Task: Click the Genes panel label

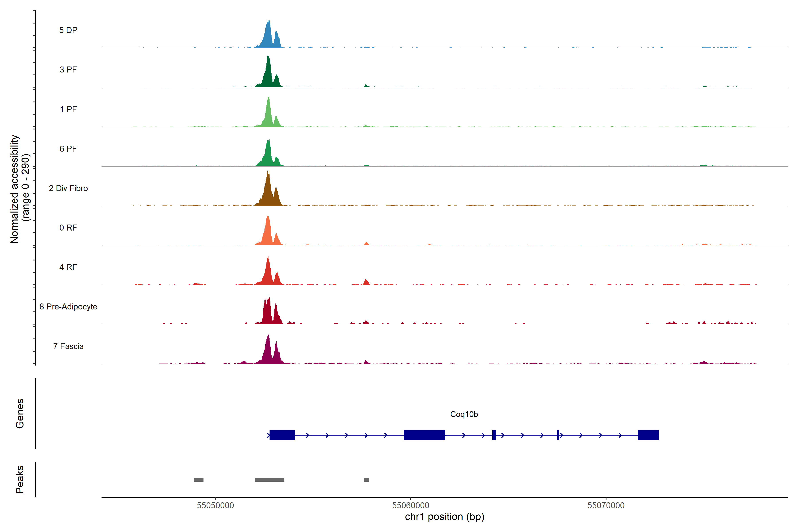Action: click(20, 414)
